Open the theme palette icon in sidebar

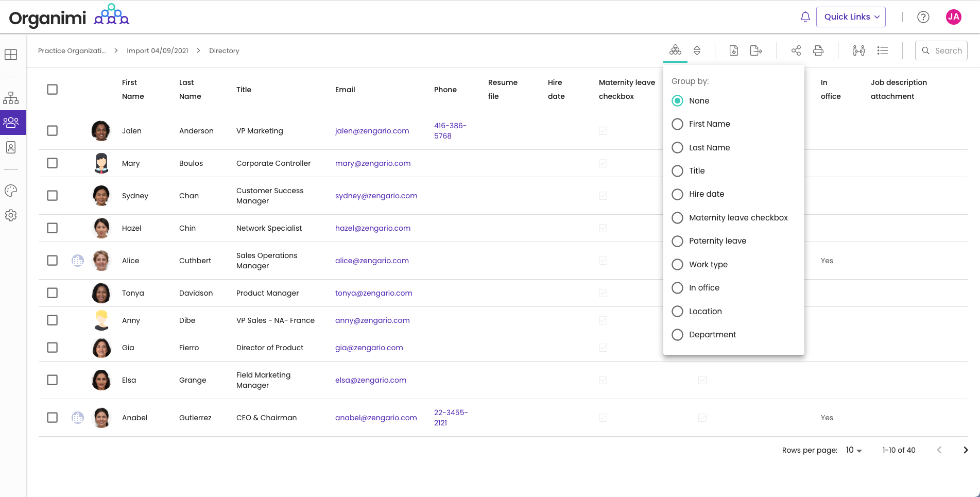click(x=11, y=191)
